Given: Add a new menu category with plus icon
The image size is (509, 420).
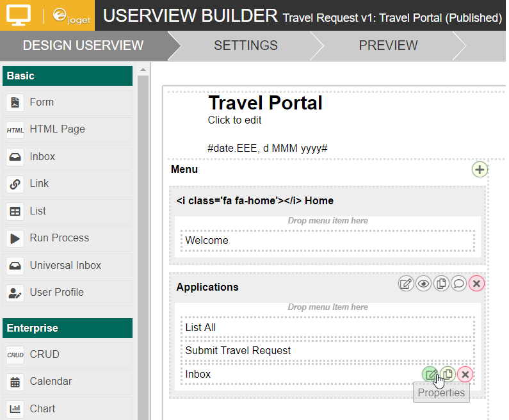Looking at the screenshot, I should pyautogui.click(x=480, y=170).
